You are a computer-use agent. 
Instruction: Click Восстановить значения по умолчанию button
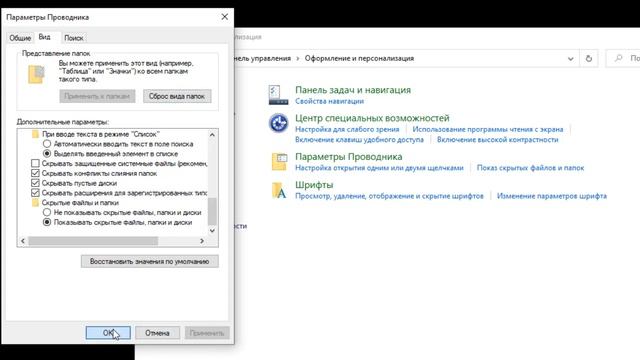point(149,261)
